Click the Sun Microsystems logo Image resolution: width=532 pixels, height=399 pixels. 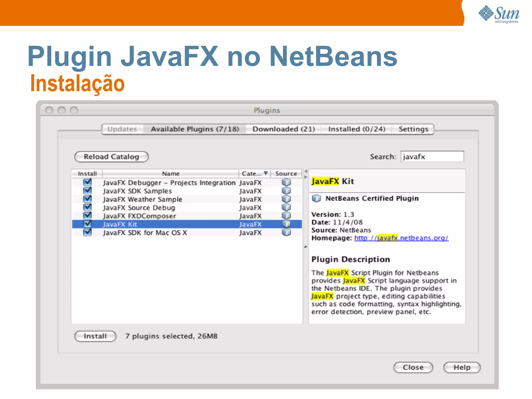pyautogui.click(x=499, y=14)
